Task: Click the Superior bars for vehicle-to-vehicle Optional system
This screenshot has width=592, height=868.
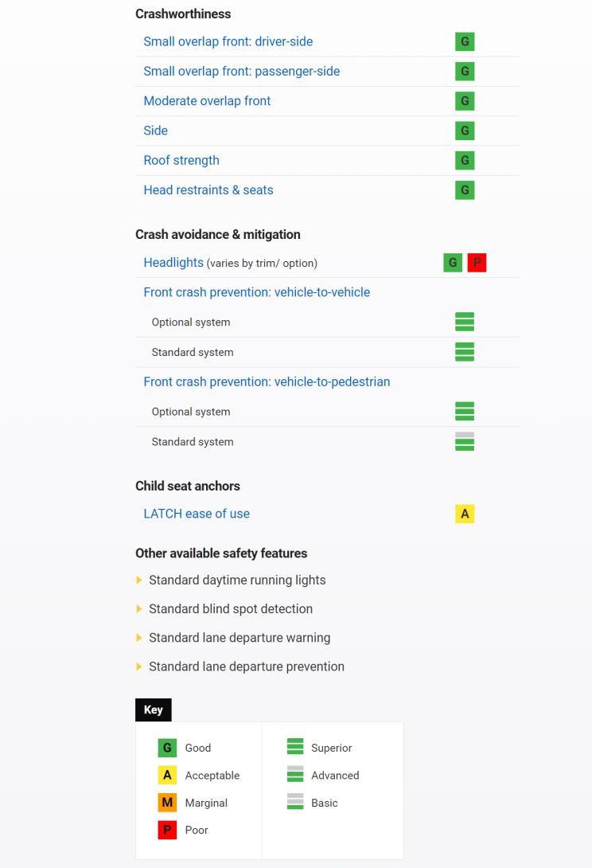Action: [x=465, y=322]
